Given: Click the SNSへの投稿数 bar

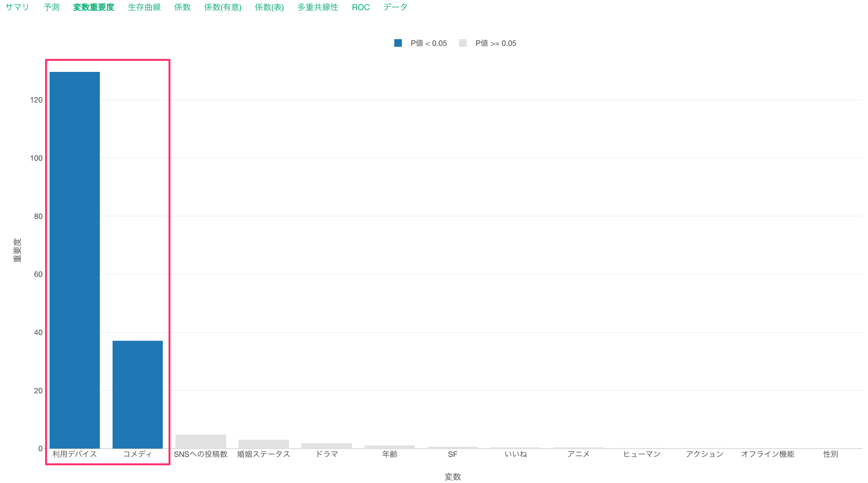Looking at the screenshot, I should (x=201, y=442).
